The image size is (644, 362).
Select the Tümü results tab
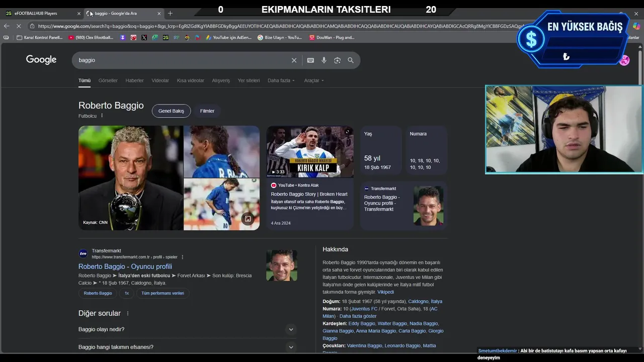(85, 80)
